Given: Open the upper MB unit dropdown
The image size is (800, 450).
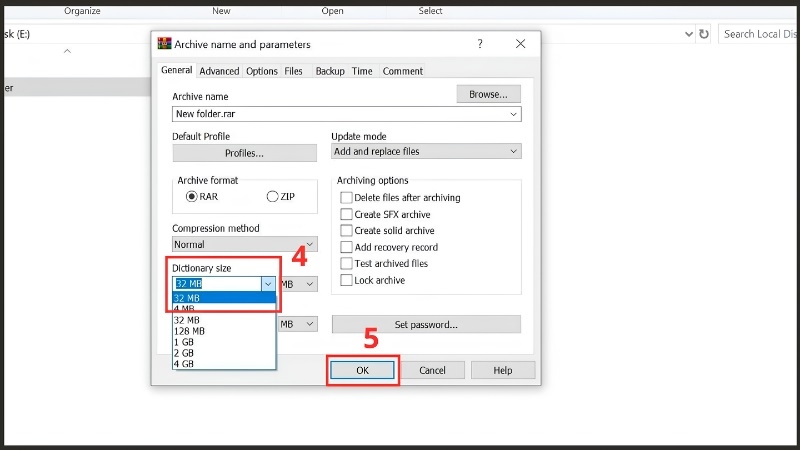Looking at the screenshot, I should tap(298, 284).
